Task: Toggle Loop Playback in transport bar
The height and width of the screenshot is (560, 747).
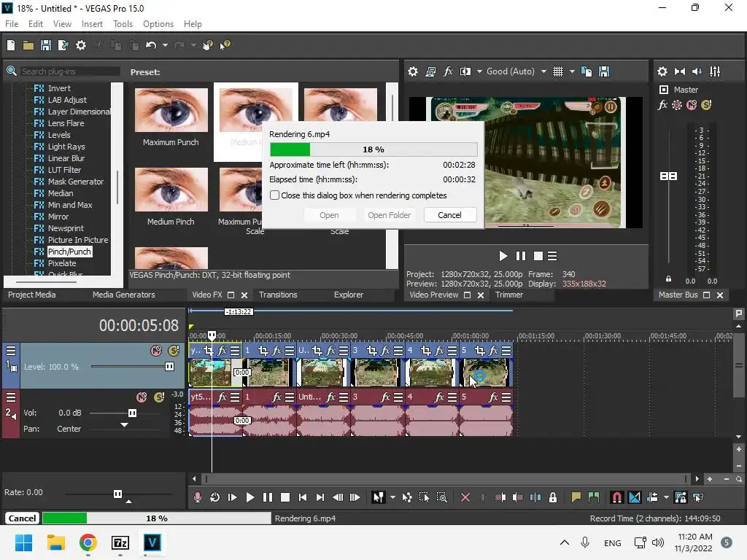Action: click(215, 497)
